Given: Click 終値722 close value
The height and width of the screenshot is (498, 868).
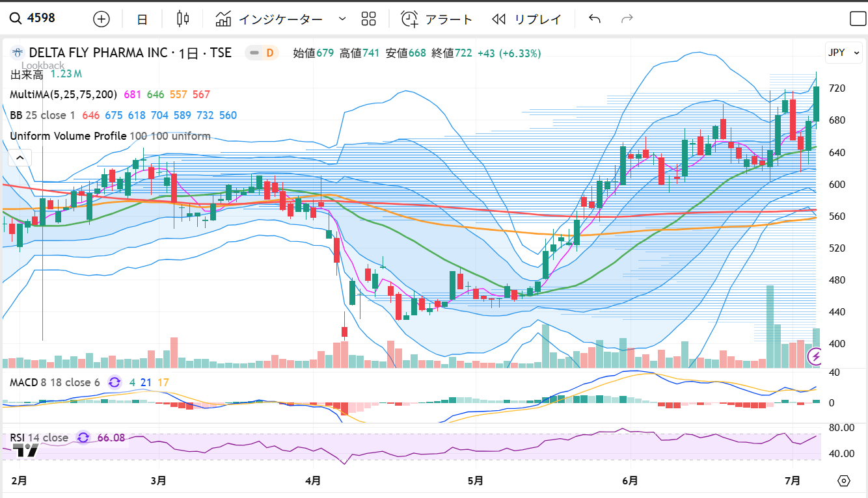Looking at the screenshot, I should click(x=452, y=53).
